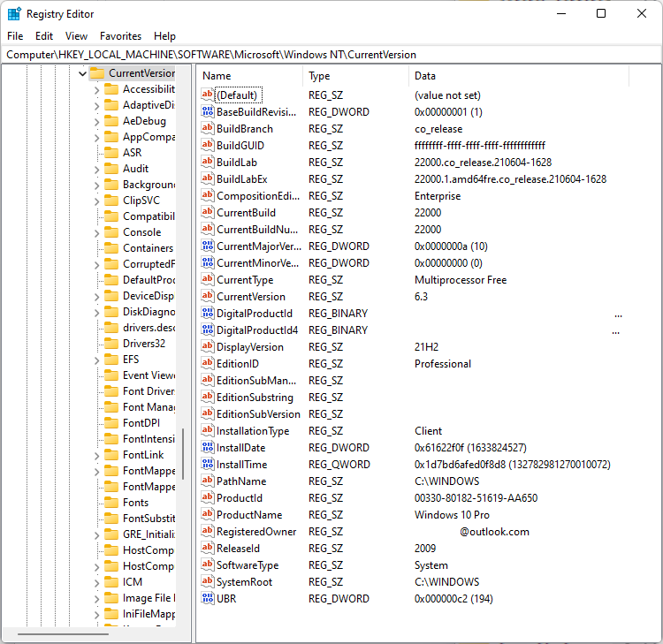This screenshot has height=644, width=663.
Task: Click the string icon beside the (Default) value
Action: [x=207, y=95]
